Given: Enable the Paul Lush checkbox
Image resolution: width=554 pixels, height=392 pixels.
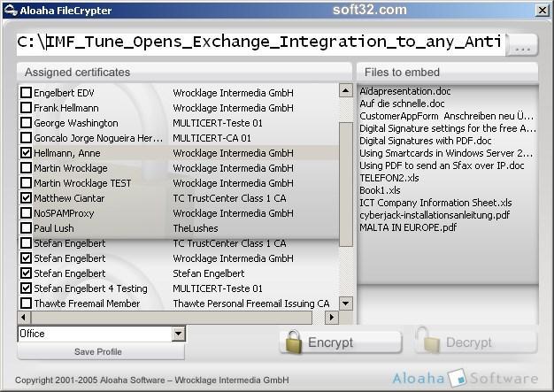Looking at the screenshot, I should [x=26, y=228].
